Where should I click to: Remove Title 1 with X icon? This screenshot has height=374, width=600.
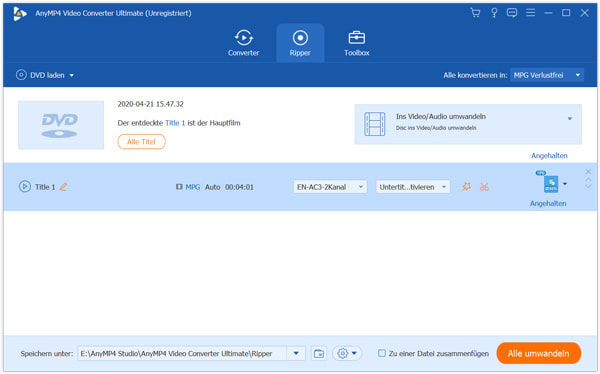tap(588, 172)
